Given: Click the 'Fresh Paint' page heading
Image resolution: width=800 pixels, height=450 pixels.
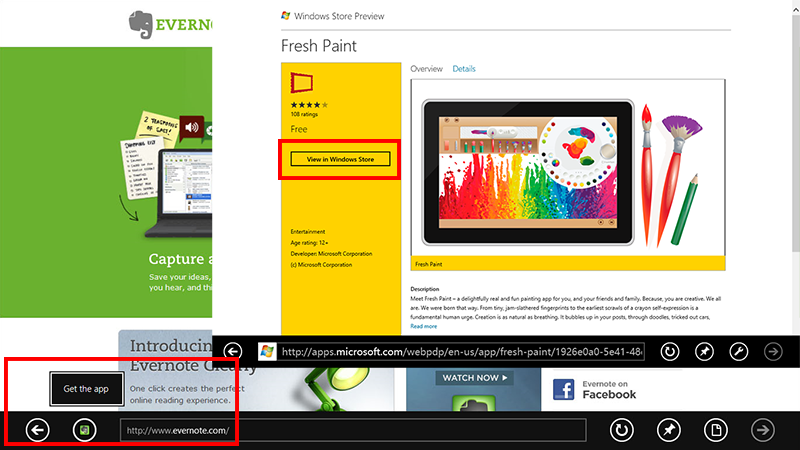Looking at the screenshot, I should point(319,46).
